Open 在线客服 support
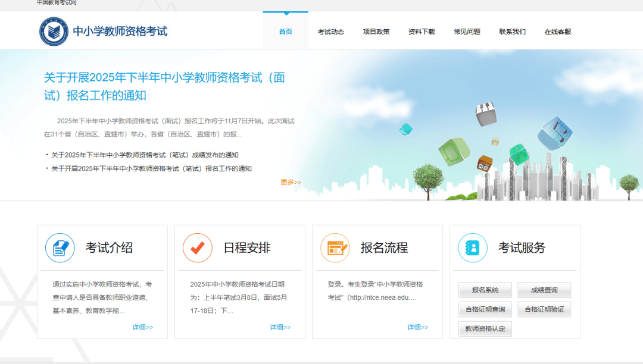The width and height of the screenshot is (643, 364). 558,32
